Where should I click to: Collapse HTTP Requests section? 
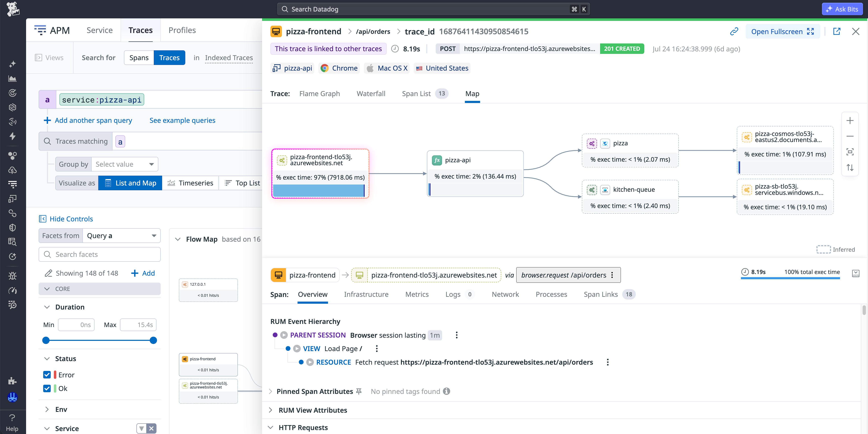271,428
